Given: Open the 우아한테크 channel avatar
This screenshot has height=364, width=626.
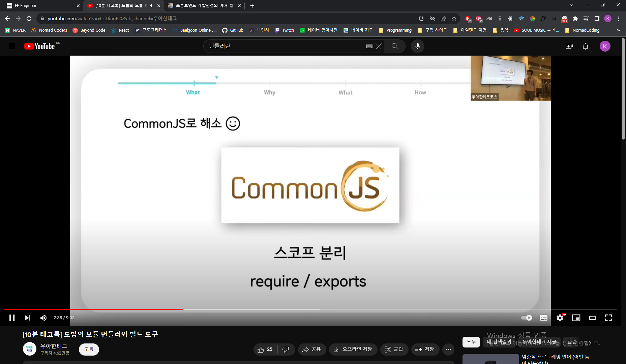Looking at the screenshot, I should pyautogui.click(x=30, y=349).
